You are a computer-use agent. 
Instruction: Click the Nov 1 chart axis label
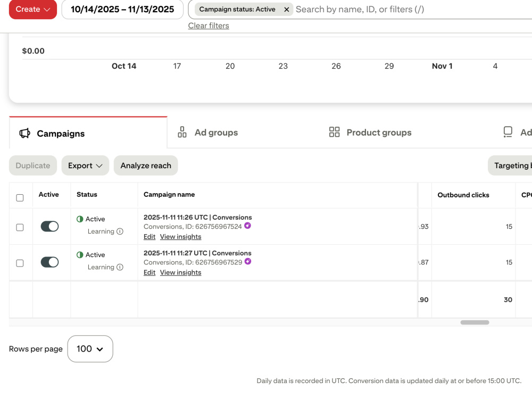(442, 66)
